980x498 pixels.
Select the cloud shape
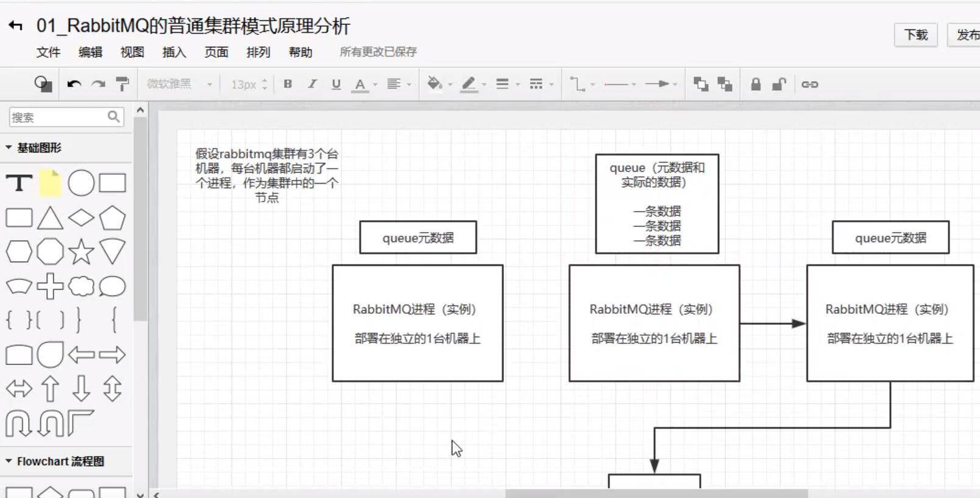[81, 286]
